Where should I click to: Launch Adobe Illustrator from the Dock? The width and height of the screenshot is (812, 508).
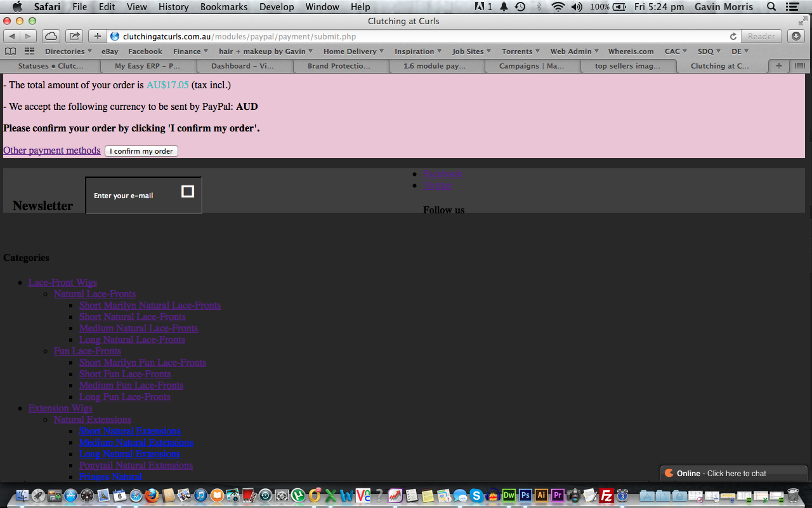pyautogui.click(x=541, y=495)
